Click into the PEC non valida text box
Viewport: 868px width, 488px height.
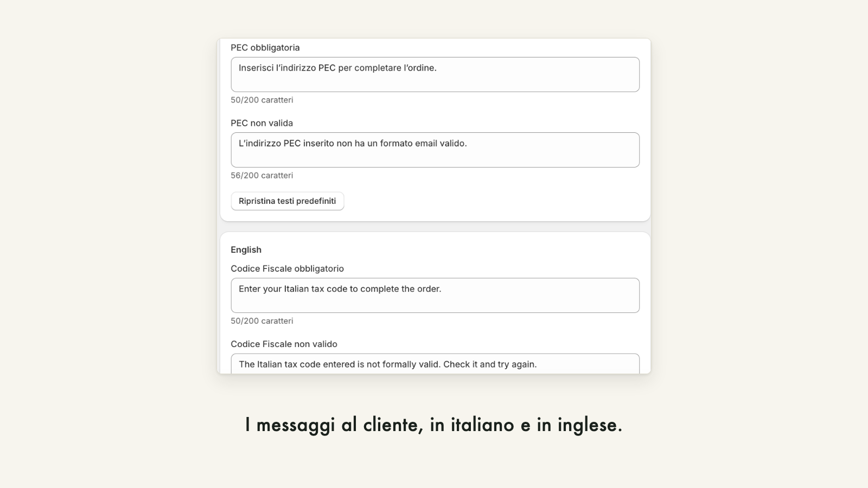pyautogui.click(x=435, y=150)
